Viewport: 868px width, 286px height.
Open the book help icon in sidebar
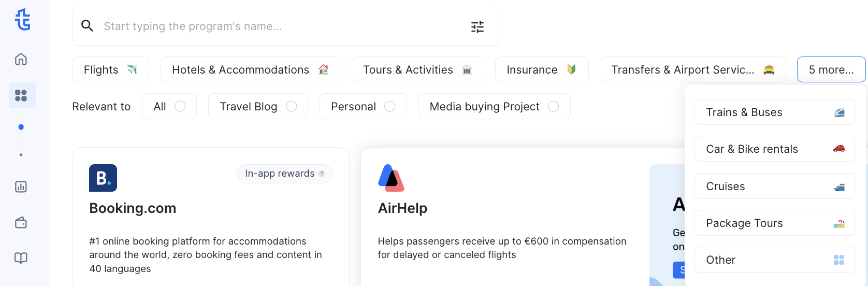click(21, 258)
